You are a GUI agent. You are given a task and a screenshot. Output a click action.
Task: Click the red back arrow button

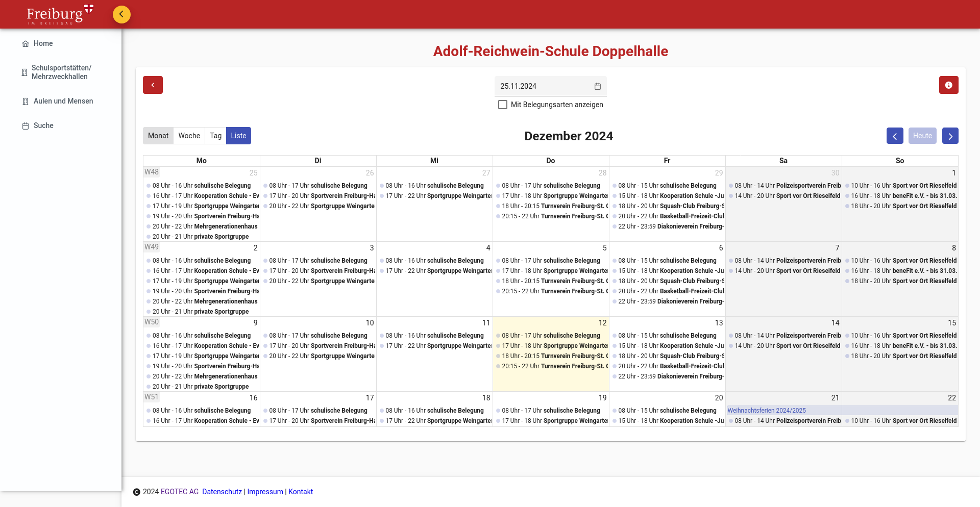click(x=153, y=85)
